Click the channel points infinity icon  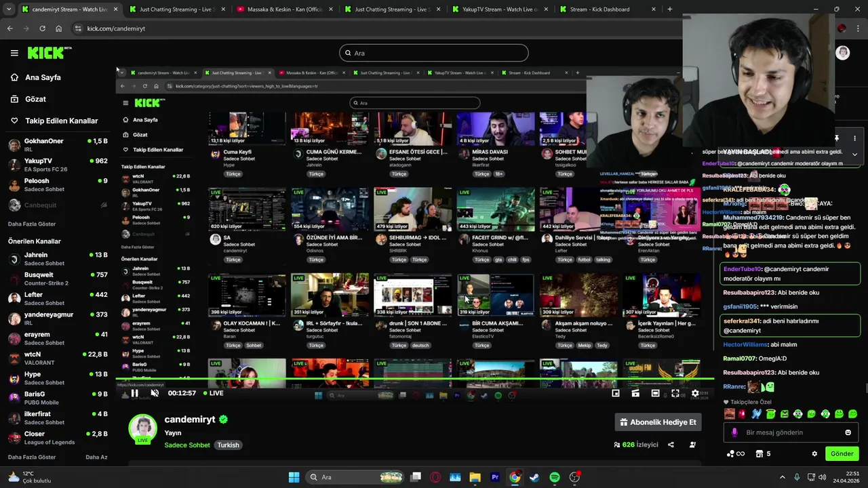(735, 453)
